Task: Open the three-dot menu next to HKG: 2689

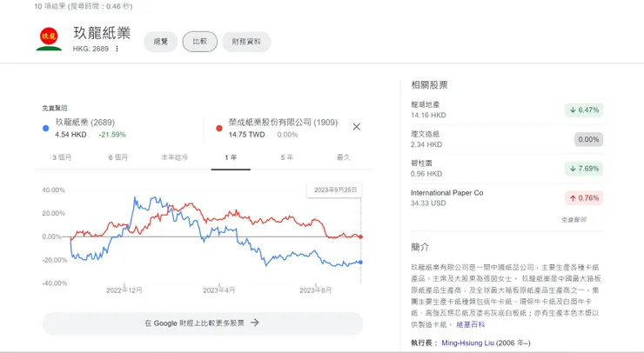Action: (x=117, y=49)
